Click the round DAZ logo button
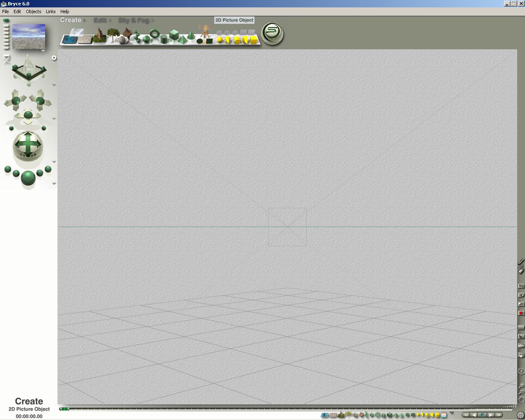525x420 pixels. tap(273, 33)
